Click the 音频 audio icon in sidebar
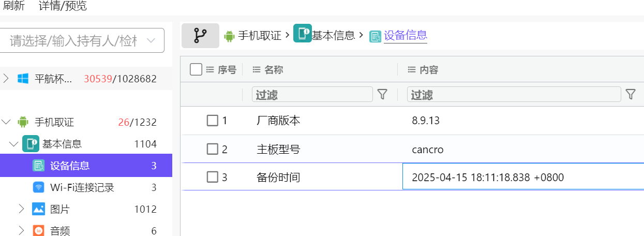Viewport: 644px width, 236px height. [38, 231]
